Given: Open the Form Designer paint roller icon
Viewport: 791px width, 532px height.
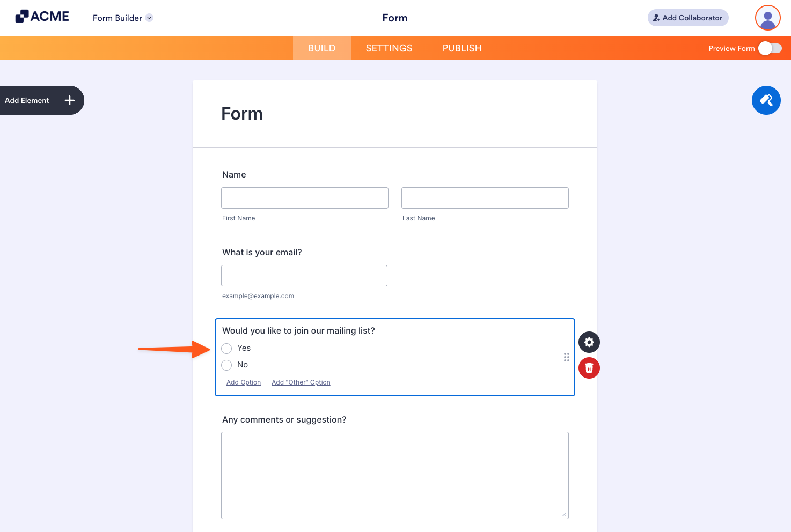Looking at the screenshot, I should point(766,100).
